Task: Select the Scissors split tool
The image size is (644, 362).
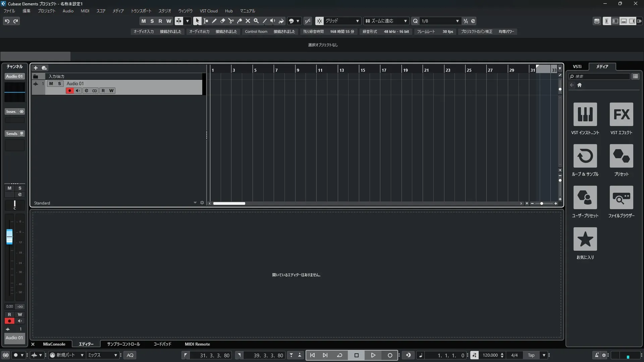Action: pyautogui.click(x=231, y=21)
